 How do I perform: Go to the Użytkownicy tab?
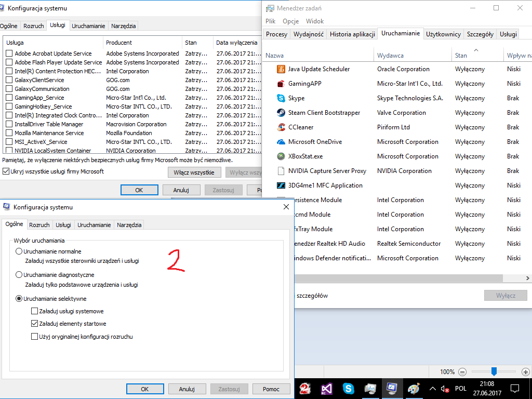[x=444, y=34]
